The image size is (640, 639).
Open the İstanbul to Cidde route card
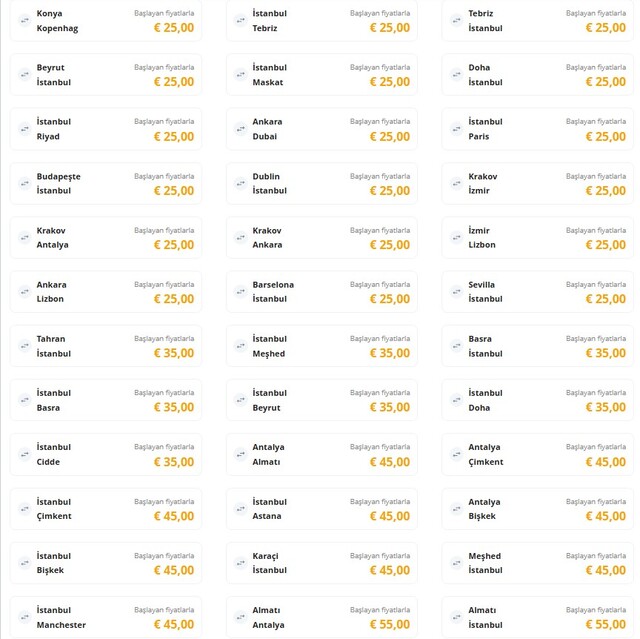pyautogui.click(x=105, y=454)
